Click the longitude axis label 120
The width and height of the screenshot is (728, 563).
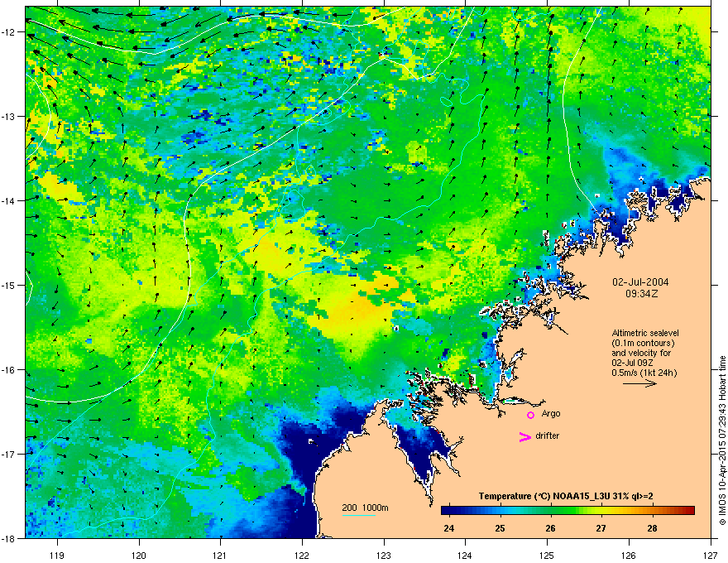pyautogui.click(x=139, y=555)
